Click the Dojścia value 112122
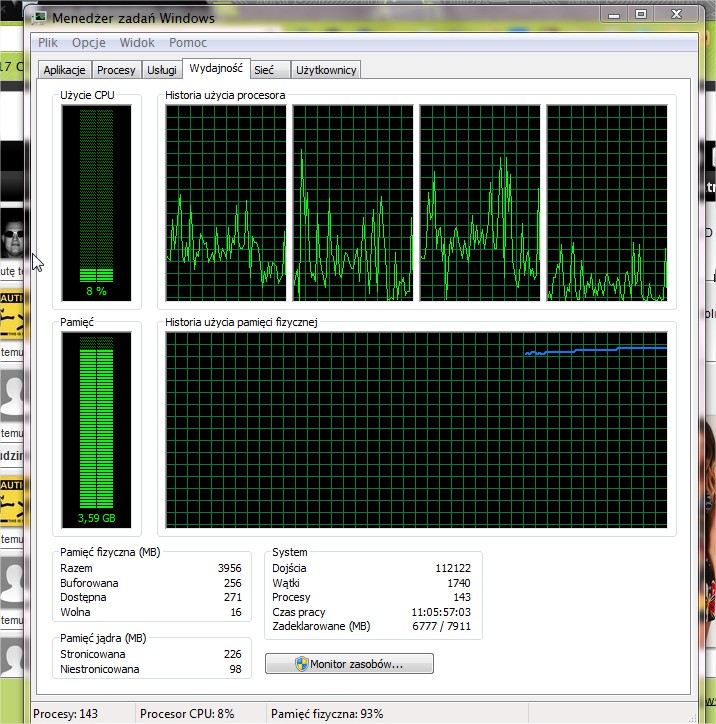Image resolution: width=716 pixels, height=724 pixels. [x=453, y=568]
